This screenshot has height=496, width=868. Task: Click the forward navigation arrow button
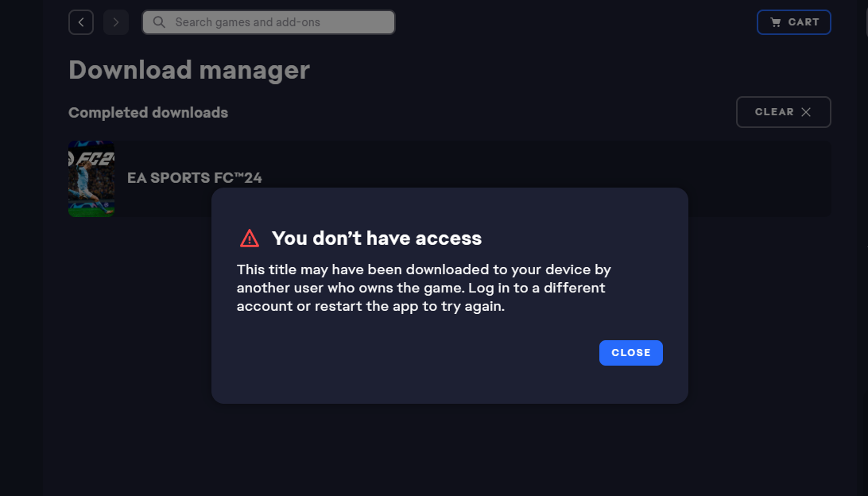[x=116, y=22]
